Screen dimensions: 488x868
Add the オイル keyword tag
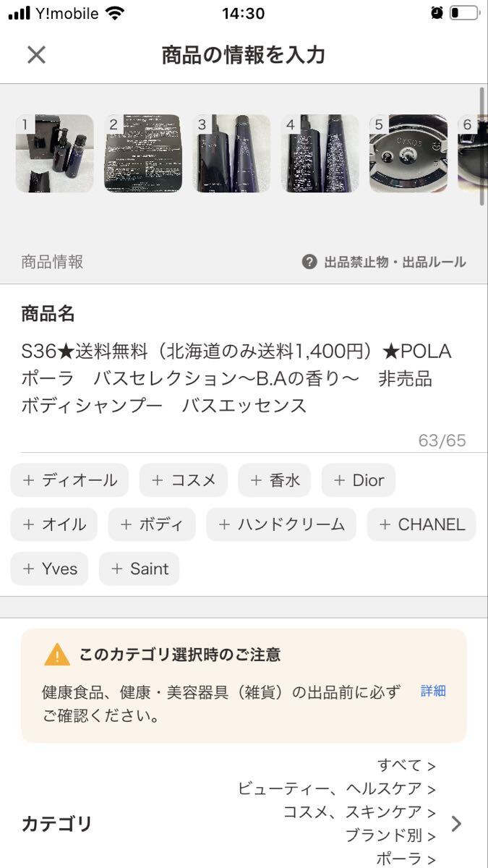point(54,524)
